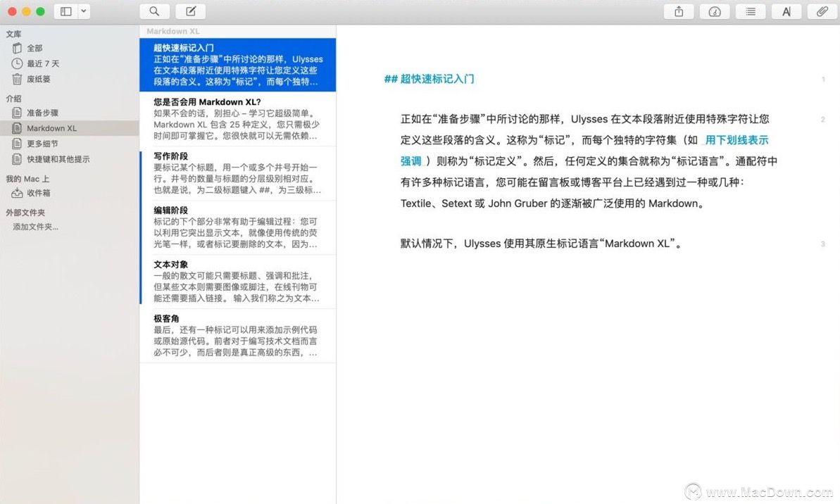Open the view layout dropdown arrow
The height and width of the screenshot is (504, 840).
(84, 11)
